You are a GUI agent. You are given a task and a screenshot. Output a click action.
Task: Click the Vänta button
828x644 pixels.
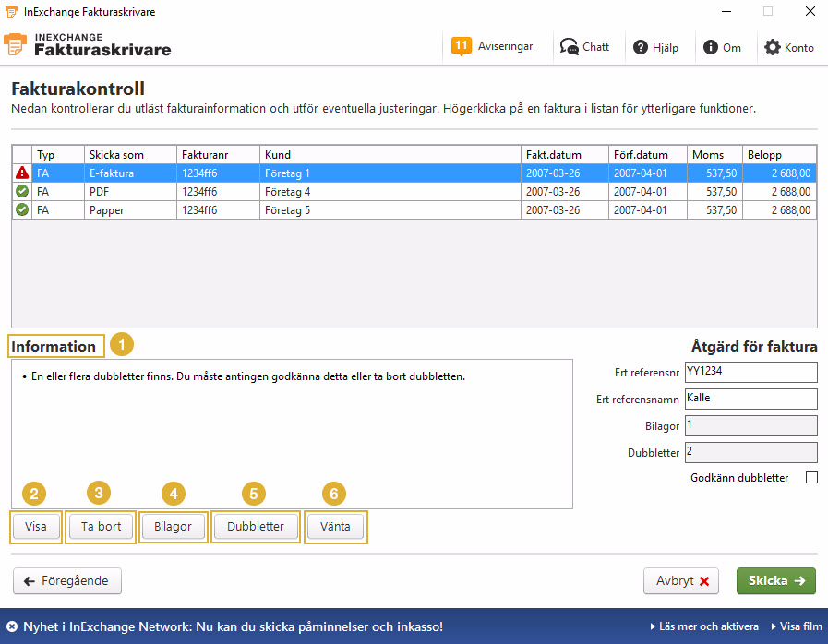[335, 526]
